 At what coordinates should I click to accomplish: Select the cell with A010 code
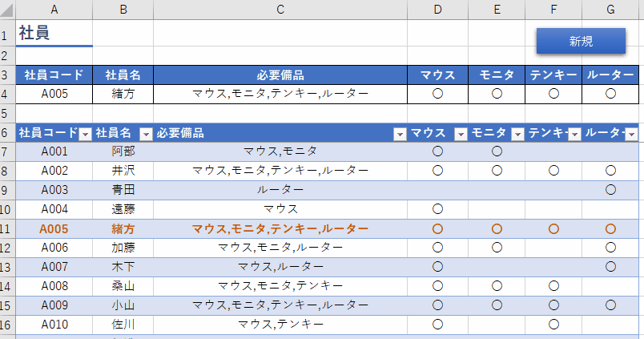pyautogui.click(x=54, y=325)
